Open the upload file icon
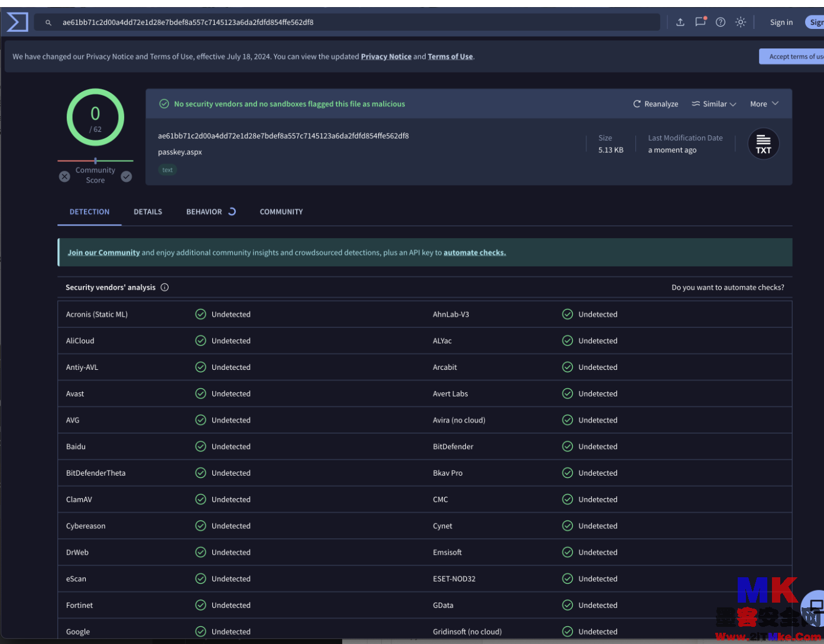 point(680,22)
